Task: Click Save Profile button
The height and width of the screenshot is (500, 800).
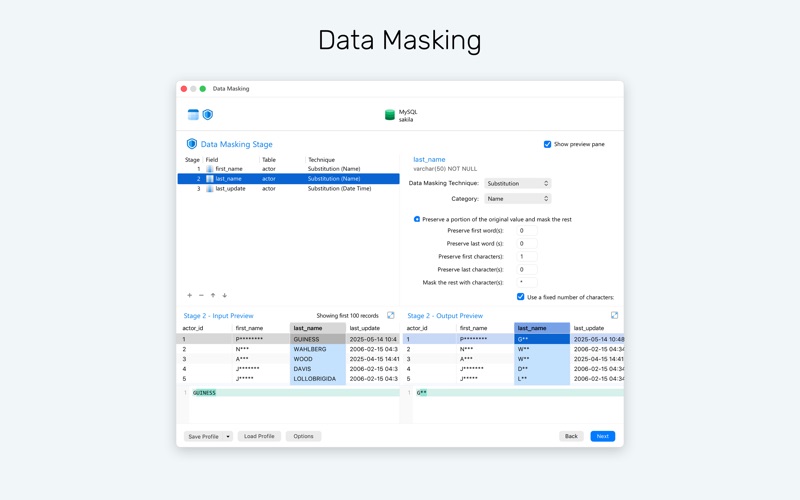Action: pyautogui.click(x=204, y=436)
